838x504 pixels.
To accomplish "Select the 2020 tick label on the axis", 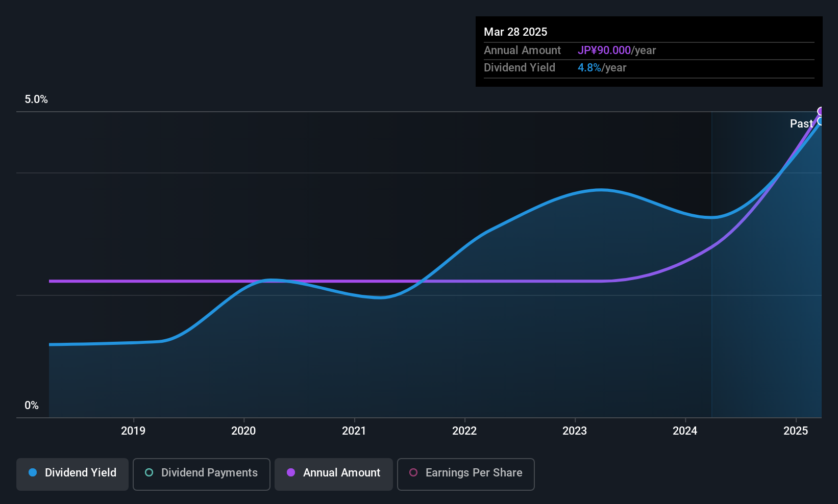I will coord(243,431).
